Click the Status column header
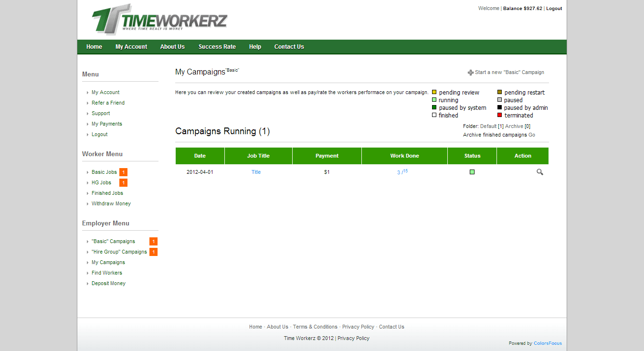This screenshot has width=644, height=351. (x=472, y=156)
